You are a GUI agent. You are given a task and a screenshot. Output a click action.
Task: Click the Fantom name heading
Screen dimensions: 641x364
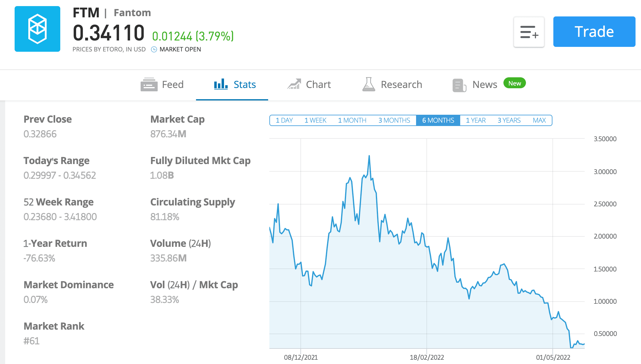pos(132,13)
